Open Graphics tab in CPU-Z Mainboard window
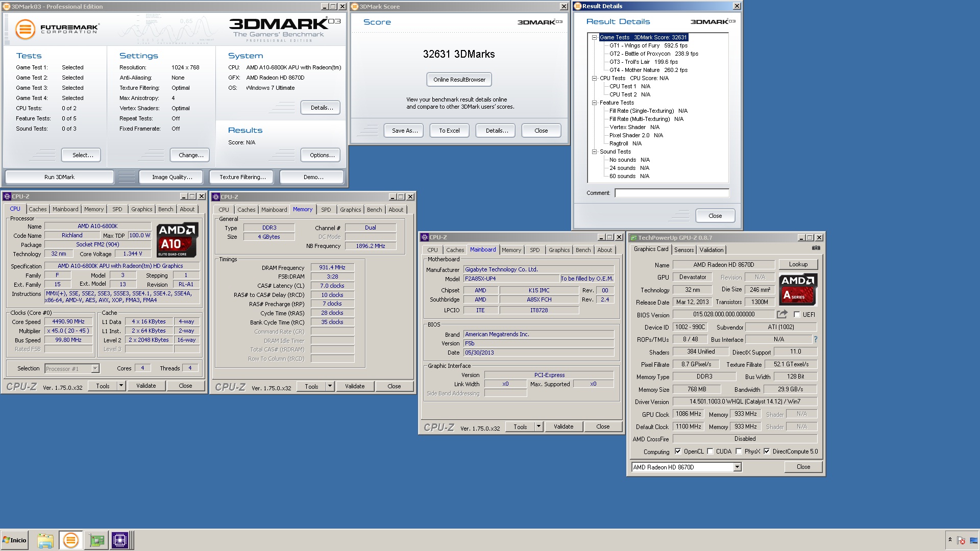Screen dimensions: 980x551 pyautogui.click(x=559, y=250)
